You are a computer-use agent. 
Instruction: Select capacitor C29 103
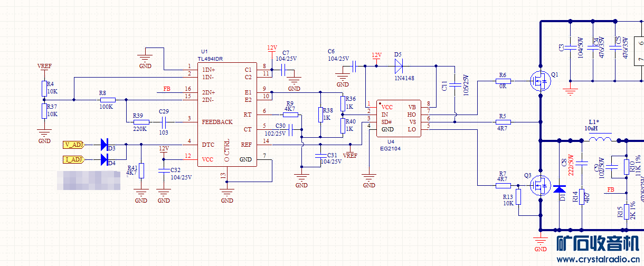(x=164, y=122)
